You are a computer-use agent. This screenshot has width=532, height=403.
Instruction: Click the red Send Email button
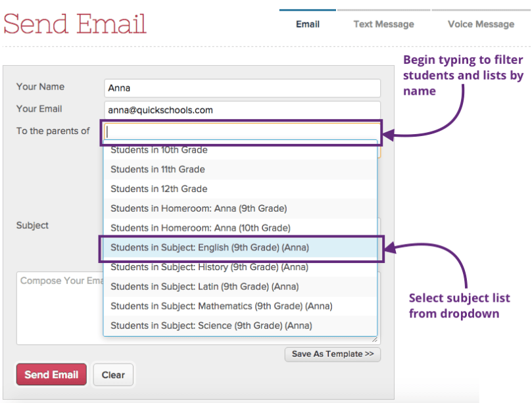pyautogui.click(x=51, y=375)
